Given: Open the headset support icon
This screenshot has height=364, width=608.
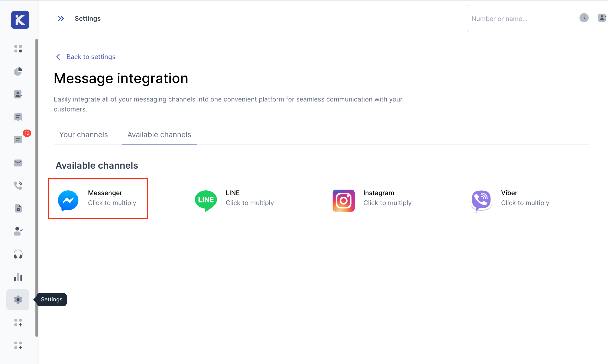Looking at the screenshot, I should click(x=18, y=254).
